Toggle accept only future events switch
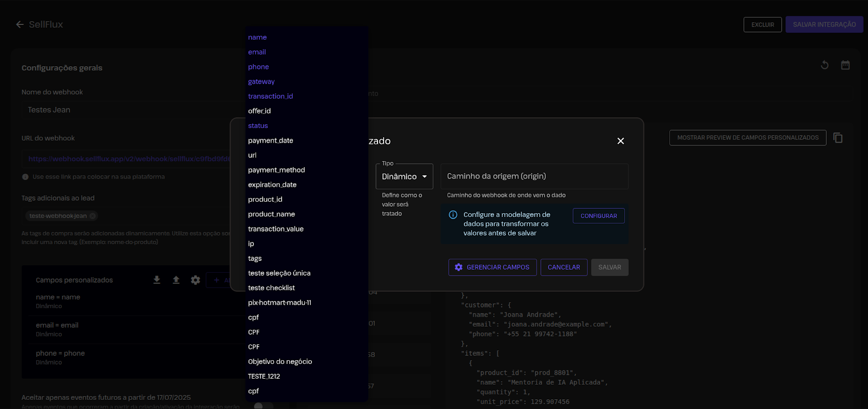Viewport: 868px width, 409px height. click(x=263, y=405)
